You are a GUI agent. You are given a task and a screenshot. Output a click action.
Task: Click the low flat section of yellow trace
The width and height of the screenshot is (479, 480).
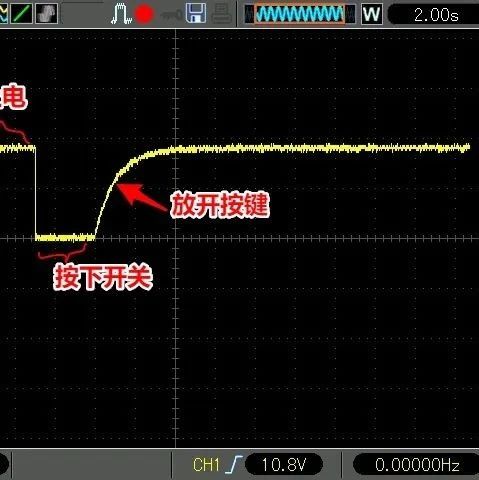click(x=65, y=237)
